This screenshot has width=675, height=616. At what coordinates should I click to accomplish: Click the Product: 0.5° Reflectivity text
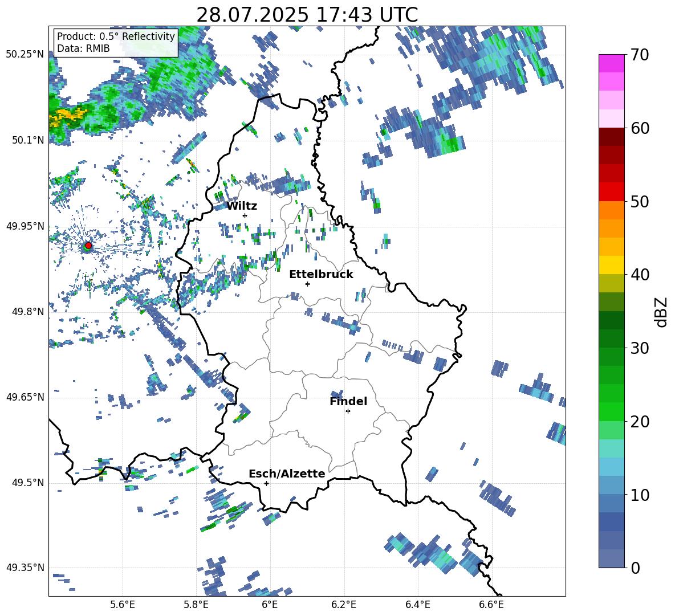coord(116,36)
